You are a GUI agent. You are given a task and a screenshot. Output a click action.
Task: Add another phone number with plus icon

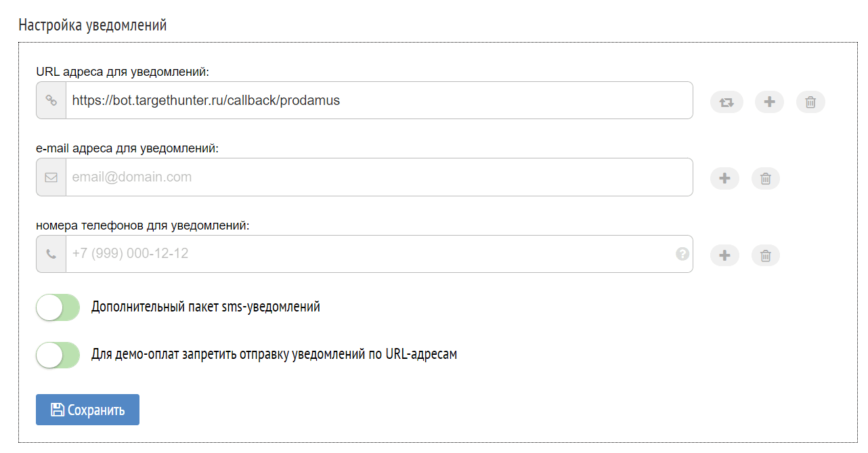point(724,255)
